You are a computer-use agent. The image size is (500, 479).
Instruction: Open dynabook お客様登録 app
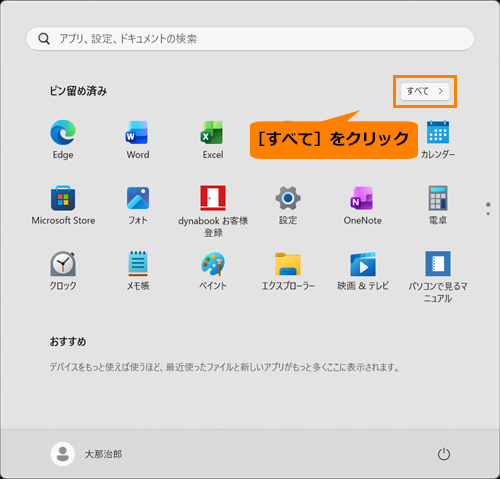point(213,211)
